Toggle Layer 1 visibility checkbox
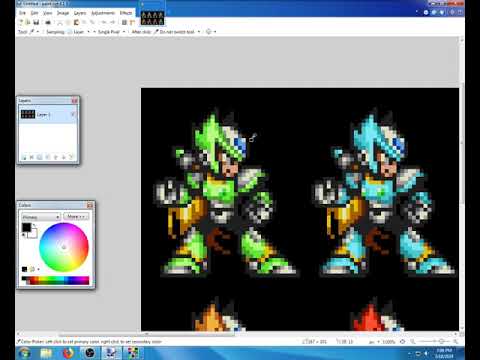The height and width of the screenshot is (360, 480). coord(73,114)
